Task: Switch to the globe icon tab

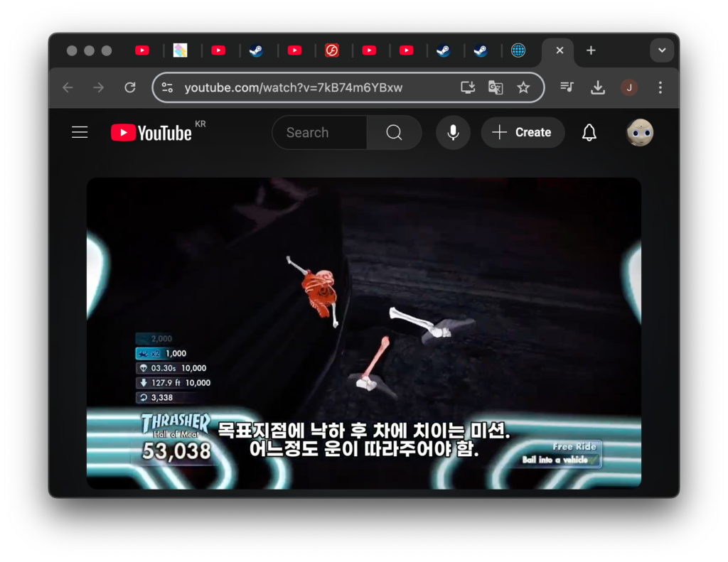Action: click(x=518, y=50)
